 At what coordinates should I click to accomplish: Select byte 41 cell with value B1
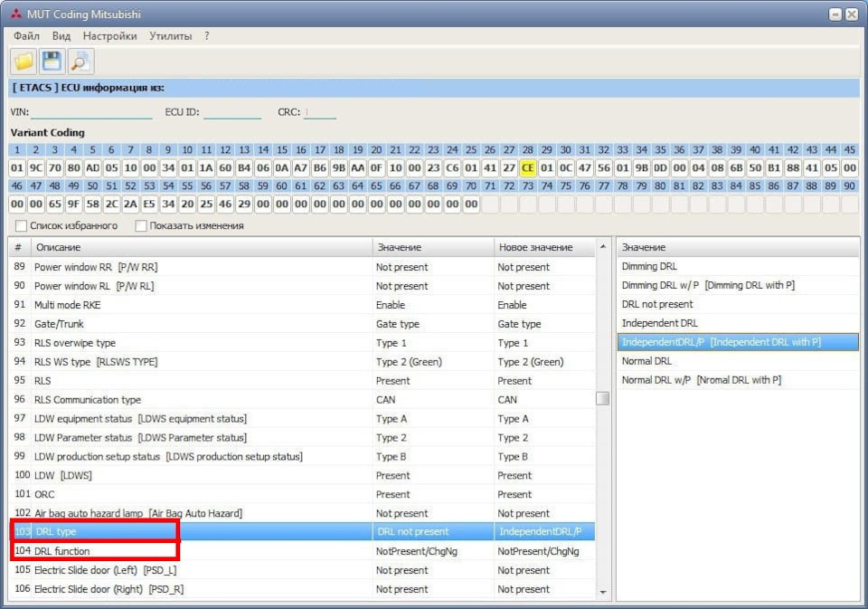[774, 168]
